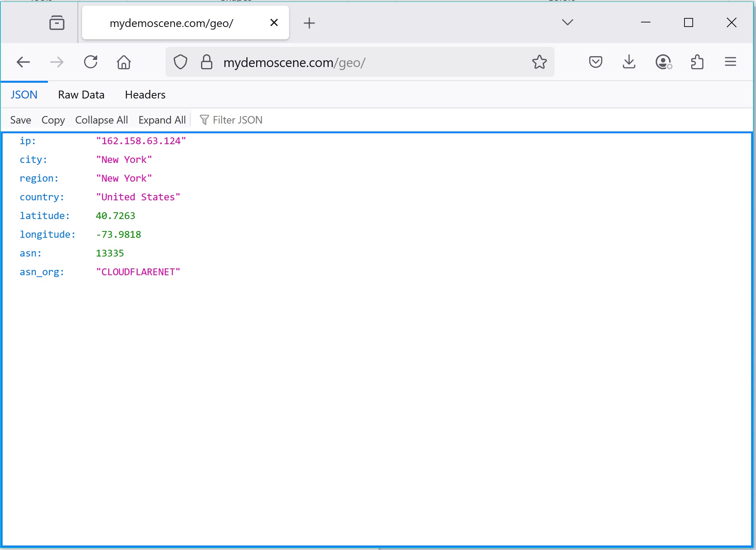Image resolution: width=756 pixels, height=550 pixels.
Task: Click the Copy JSON button
Action: (x=53, y=120)
